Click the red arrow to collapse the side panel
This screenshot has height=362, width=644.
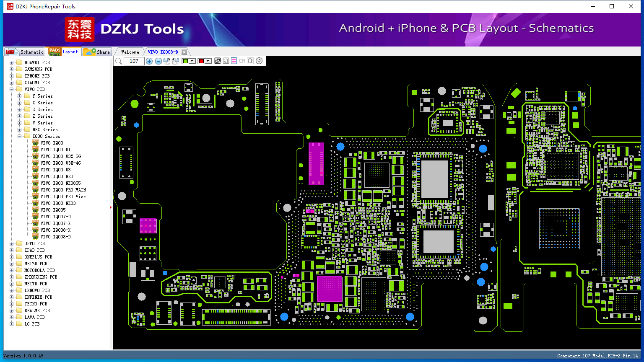(x=111, y=207)
